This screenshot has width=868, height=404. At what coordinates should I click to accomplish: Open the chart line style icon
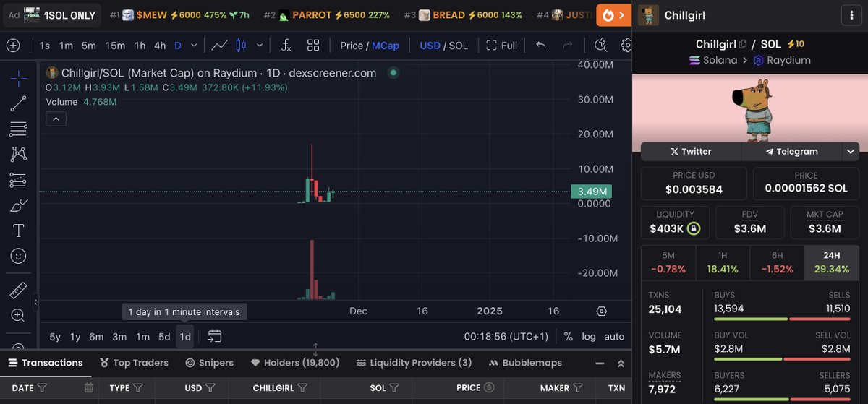(219, 46)
